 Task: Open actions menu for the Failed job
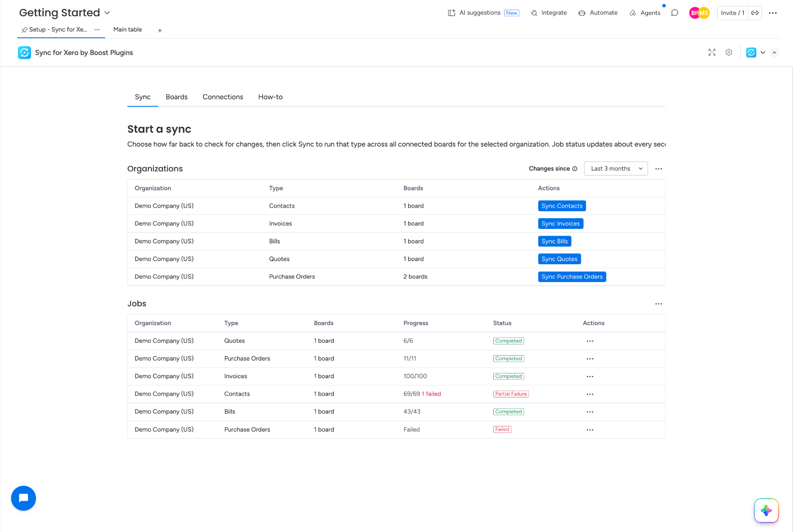pyautogui.click(x=590, y=429)
